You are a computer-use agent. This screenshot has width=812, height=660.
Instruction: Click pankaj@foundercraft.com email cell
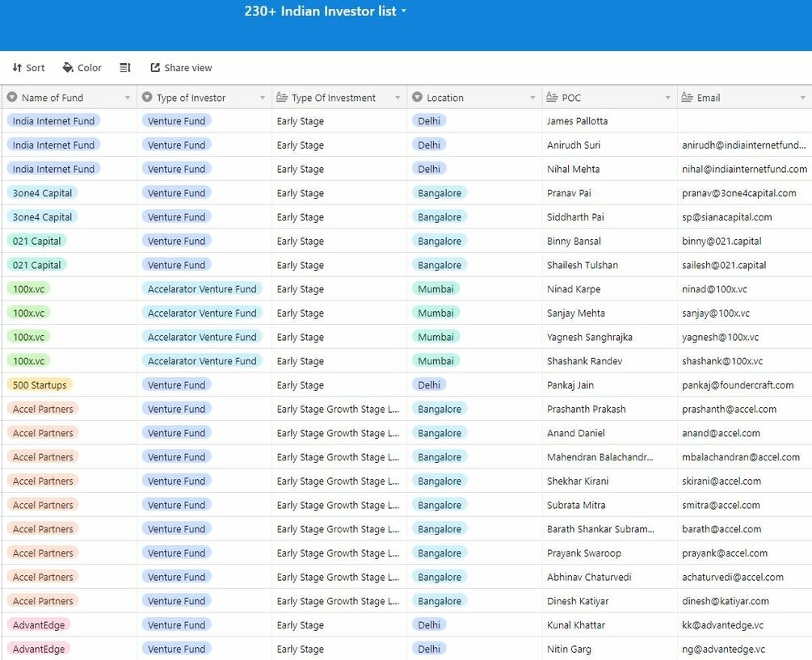pos(744,385)
